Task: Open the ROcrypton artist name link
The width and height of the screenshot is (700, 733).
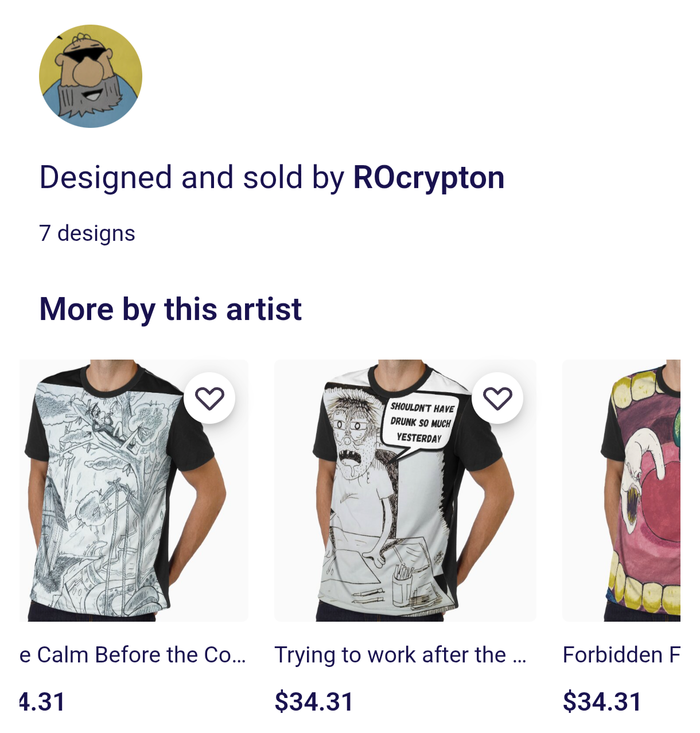Action: [x=429, y=177]
